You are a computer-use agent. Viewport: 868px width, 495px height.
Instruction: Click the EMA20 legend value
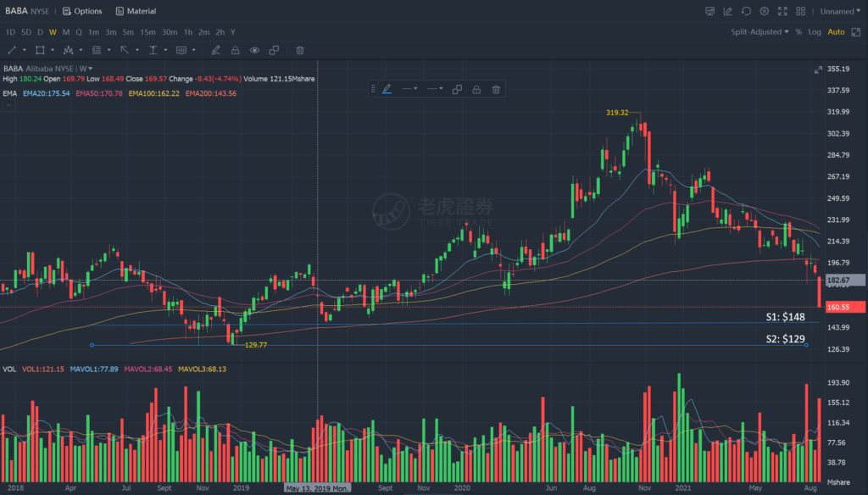(47, 93)
